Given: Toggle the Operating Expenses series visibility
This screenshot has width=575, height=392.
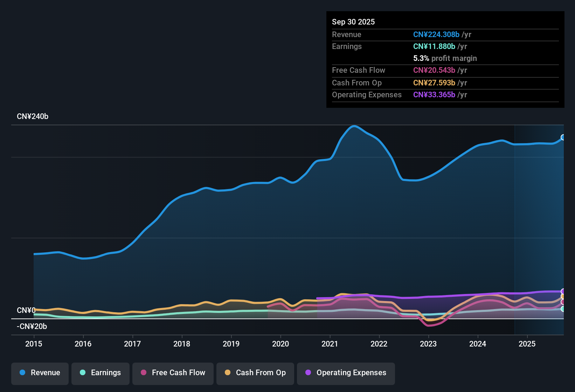Looking at the screenshot, I should [346, 373].
